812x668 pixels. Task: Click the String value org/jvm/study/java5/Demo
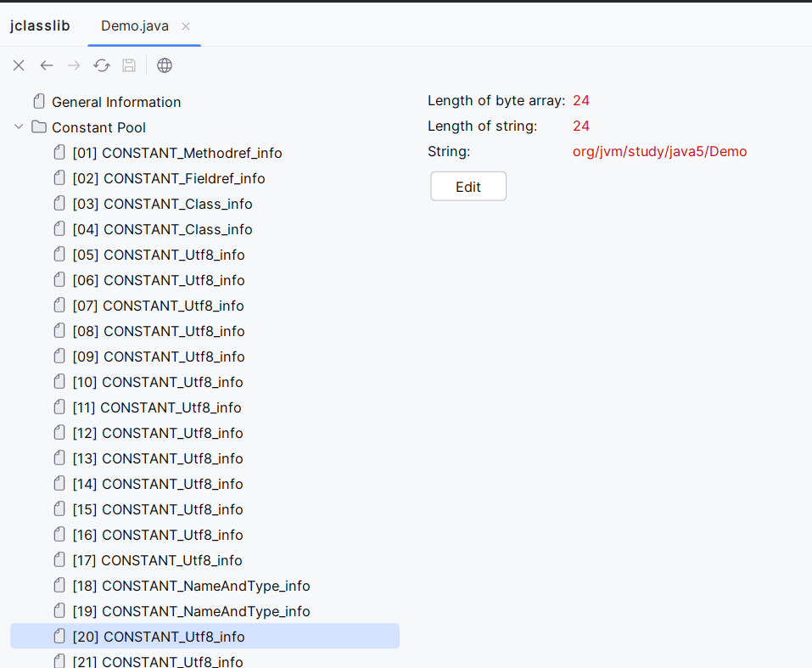tap(659, 152)
